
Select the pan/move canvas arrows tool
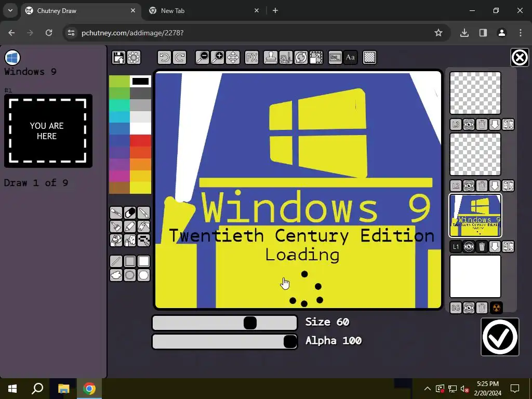(x=233, y=57)
